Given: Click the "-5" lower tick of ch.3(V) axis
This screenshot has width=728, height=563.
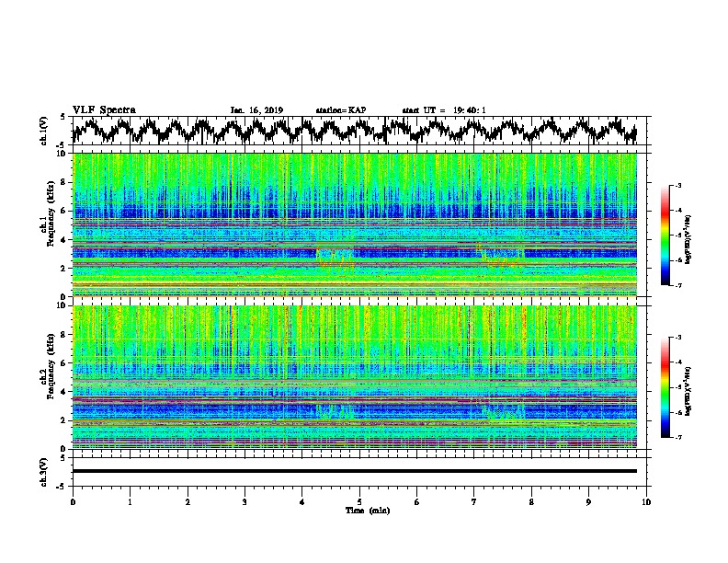Looking at the screenshot, I should pos(63,487).
